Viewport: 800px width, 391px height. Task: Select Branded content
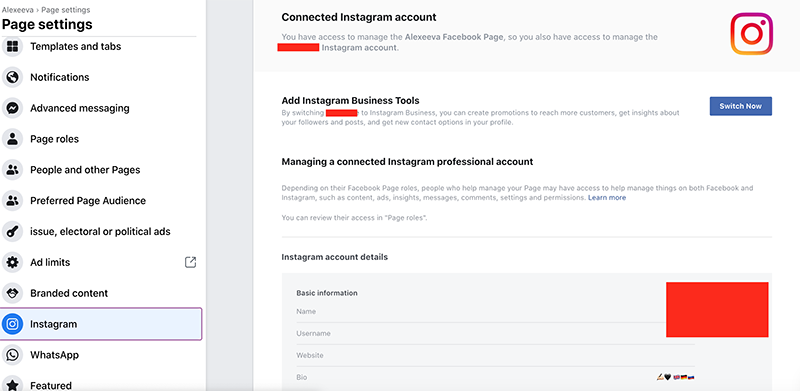(69, 294)
